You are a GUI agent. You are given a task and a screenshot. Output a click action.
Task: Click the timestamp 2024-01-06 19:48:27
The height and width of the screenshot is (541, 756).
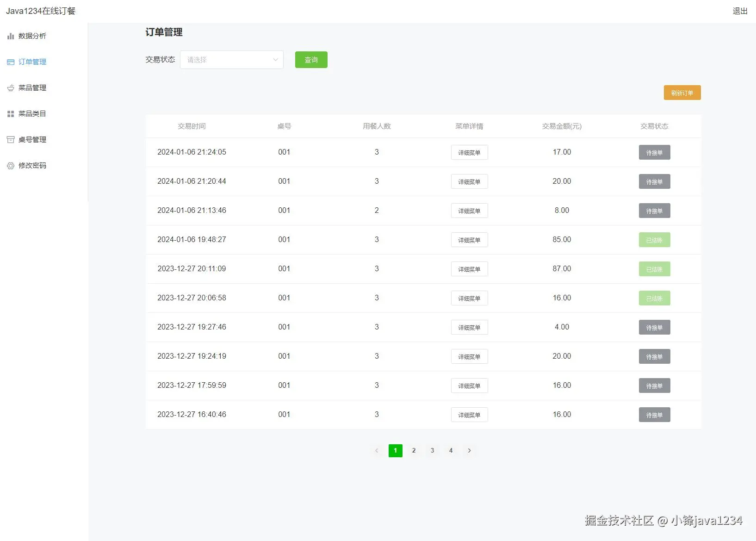pyautogui.click(x=192, y=239)
